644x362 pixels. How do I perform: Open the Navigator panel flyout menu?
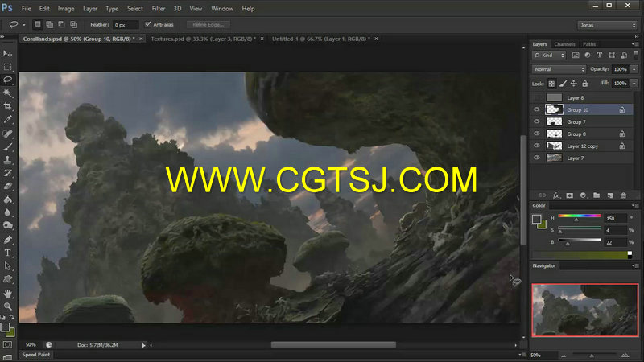pyautogui.click(x=635, y=265)
